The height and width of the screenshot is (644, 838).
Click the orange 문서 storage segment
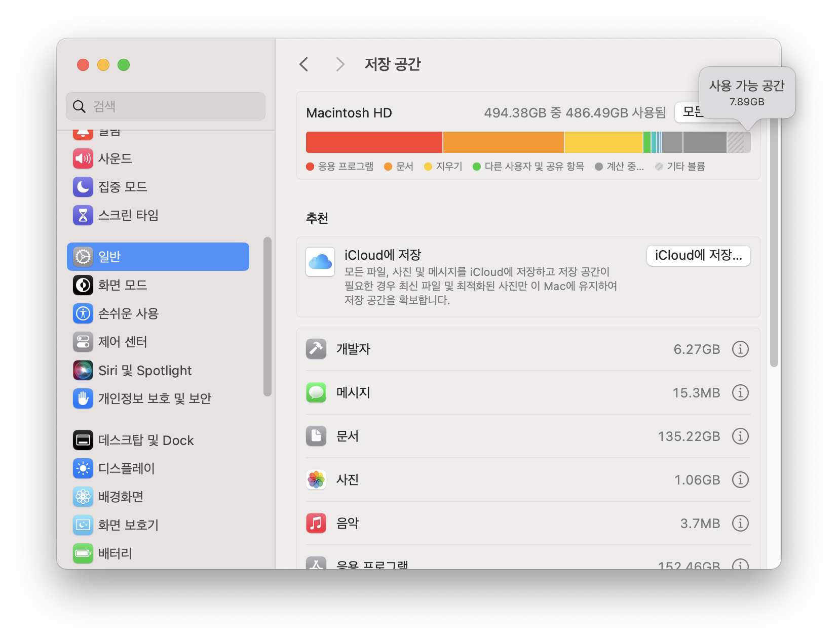click(504, 142)
